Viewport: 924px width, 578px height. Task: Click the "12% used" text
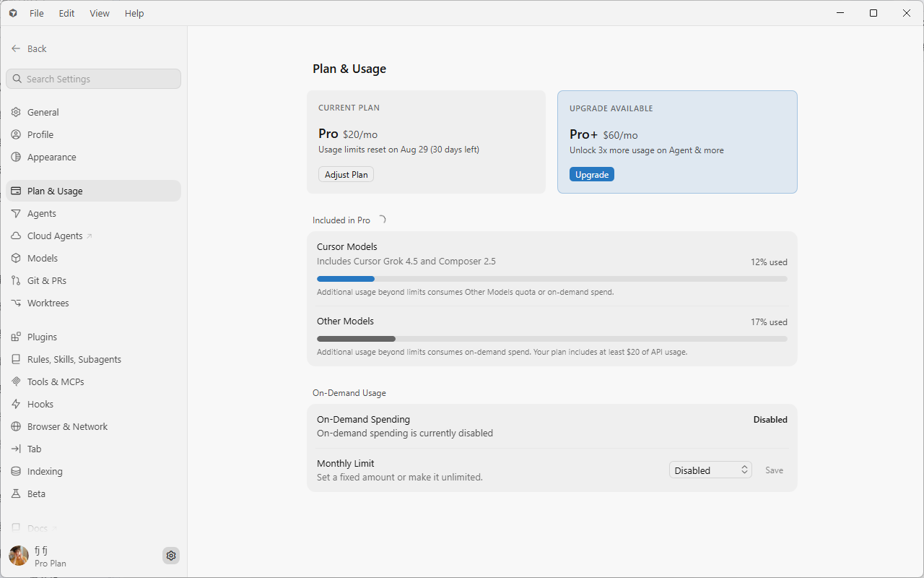(769, 262)
